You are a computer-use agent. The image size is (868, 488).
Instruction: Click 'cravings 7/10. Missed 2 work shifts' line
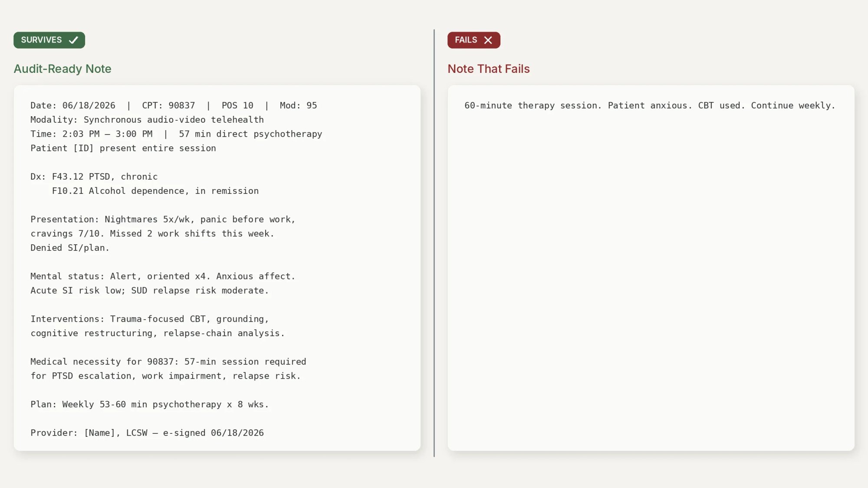152,234
